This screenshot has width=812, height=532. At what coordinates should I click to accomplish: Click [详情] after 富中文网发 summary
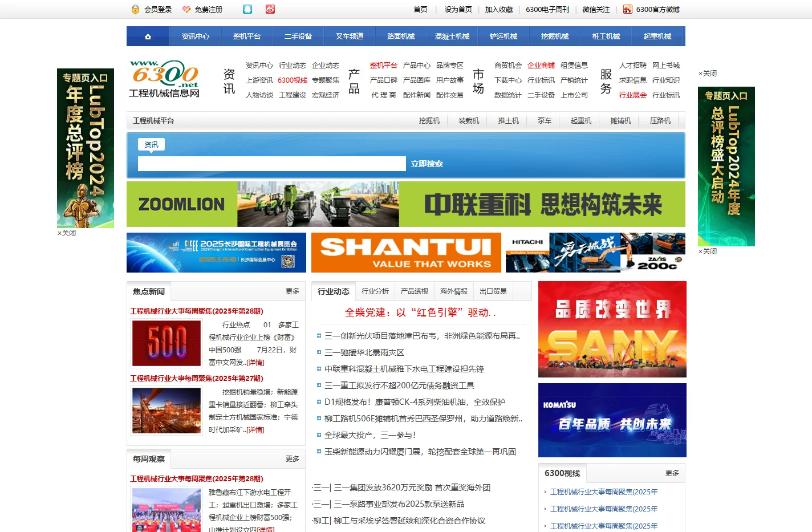pyautogui.click(x=255, y=363)
